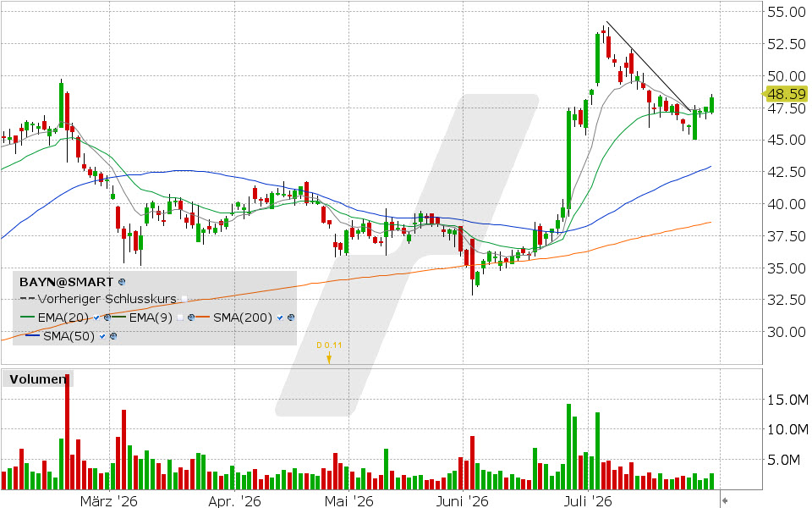Open settings icon beside EMA(9)
This screenshot has height=508, width=812.
191,317
